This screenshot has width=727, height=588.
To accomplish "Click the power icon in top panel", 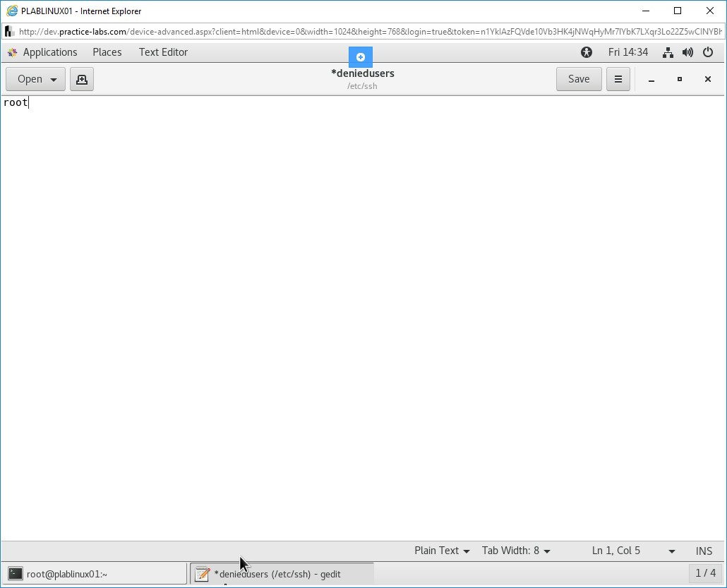I will [x=708, y=52].
